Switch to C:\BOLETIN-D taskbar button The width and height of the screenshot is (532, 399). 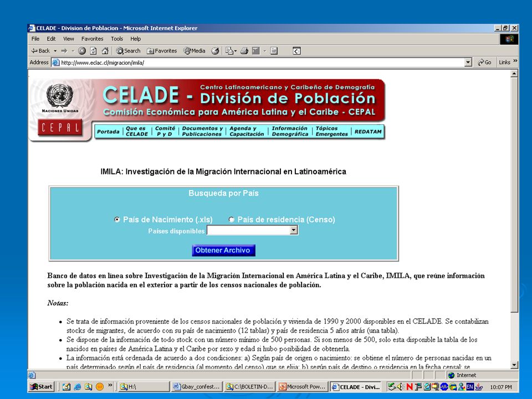250,386
